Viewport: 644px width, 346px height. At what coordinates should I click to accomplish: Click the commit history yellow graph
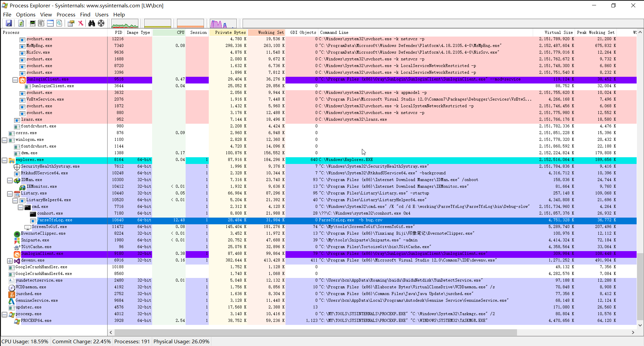(157, 23)
